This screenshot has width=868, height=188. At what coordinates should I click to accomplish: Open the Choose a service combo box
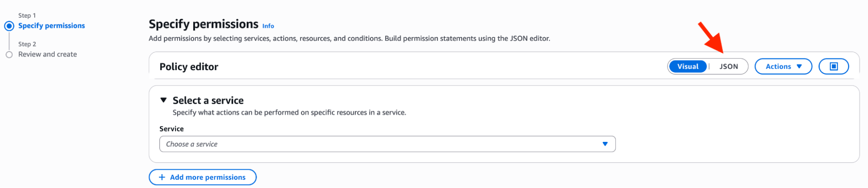click(387, 144)
